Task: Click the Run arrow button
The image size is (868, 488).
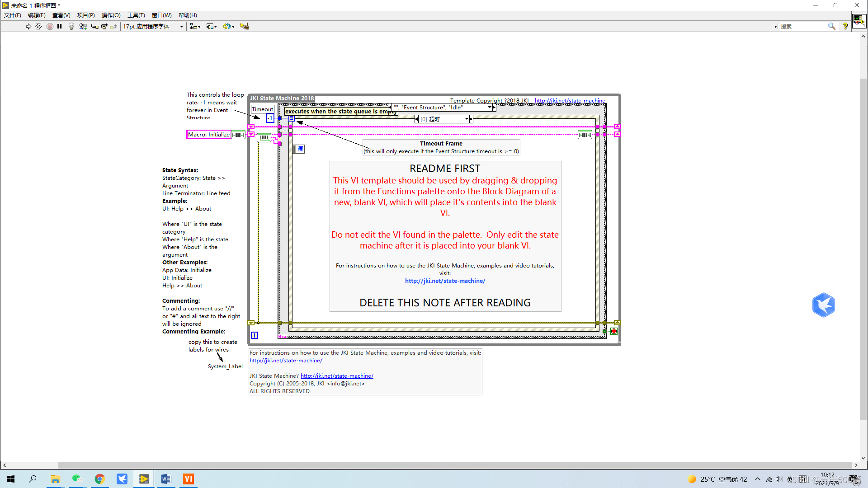Action: [28, 27]
